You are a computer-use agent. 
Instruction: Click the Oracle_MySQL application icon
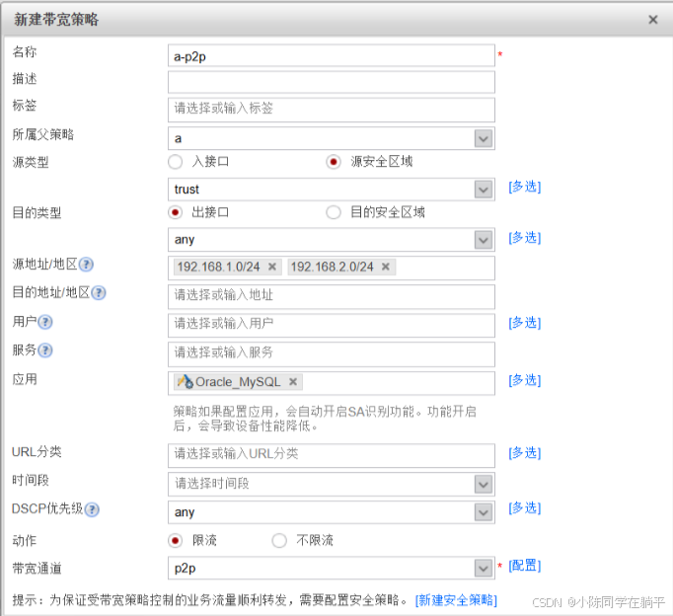click(x=186, y=381)
